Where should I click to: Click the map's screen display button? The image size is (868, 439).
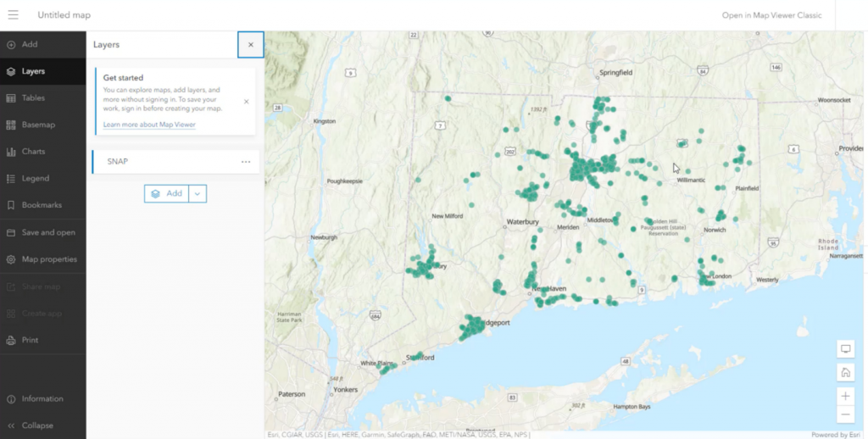pos(845,349)
